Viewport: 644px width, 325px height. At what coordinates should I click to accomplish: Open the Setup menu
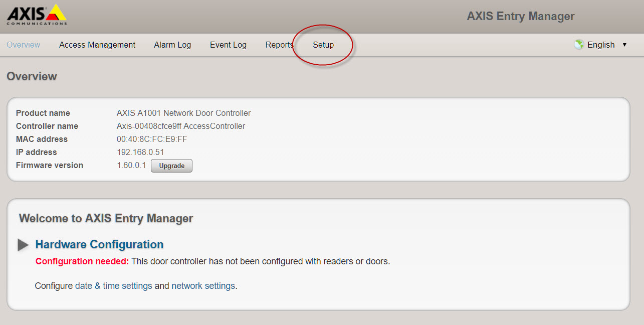pyautogui.click(x=323, y=45)
